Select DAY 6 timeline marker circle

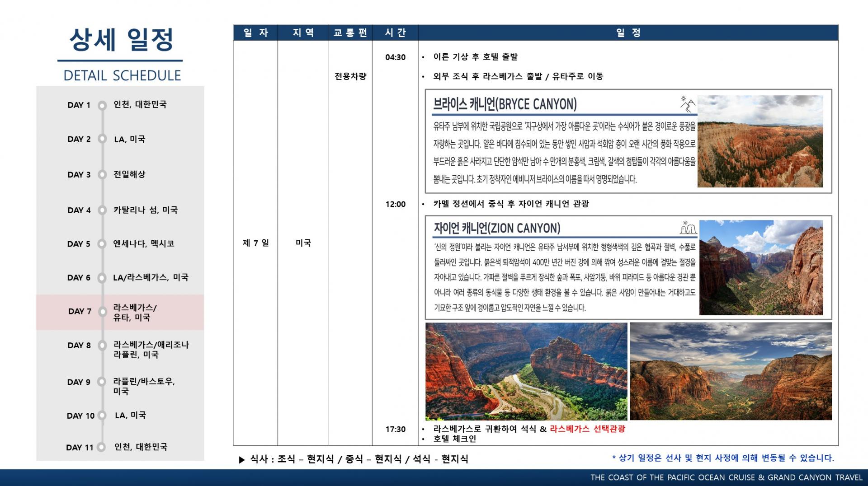tap(102, 278)
